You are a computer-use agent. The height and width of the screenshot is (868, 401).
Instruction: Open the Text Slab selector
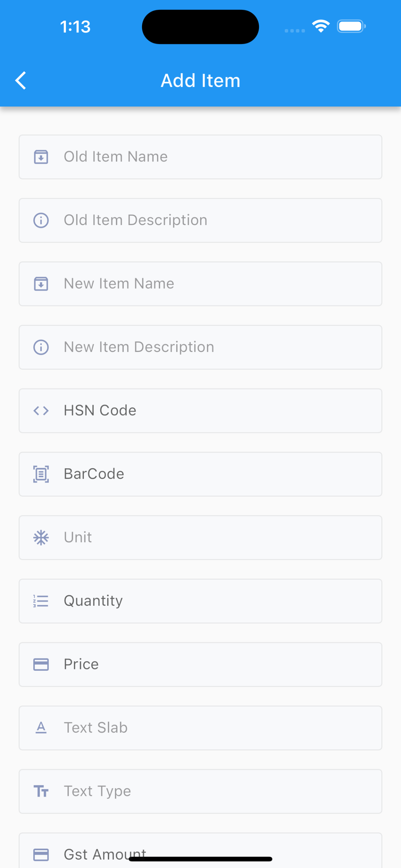click(x=200, y=728)
